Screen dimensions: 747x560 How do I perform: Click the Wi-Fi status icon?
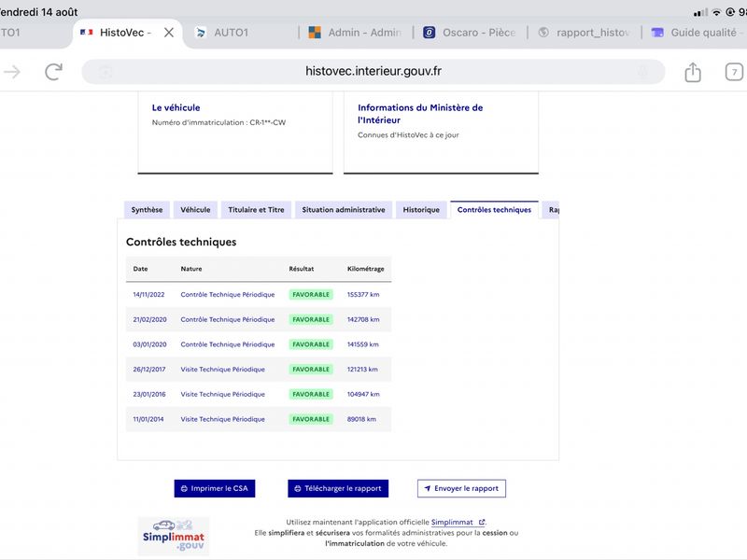[716, 12]
